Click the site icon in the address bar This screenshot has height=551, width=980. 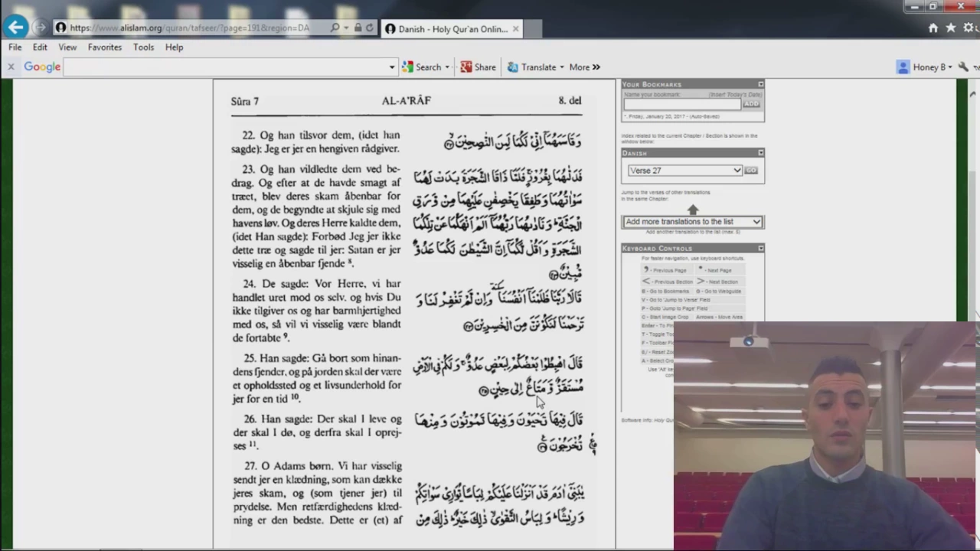pos(60,28)
